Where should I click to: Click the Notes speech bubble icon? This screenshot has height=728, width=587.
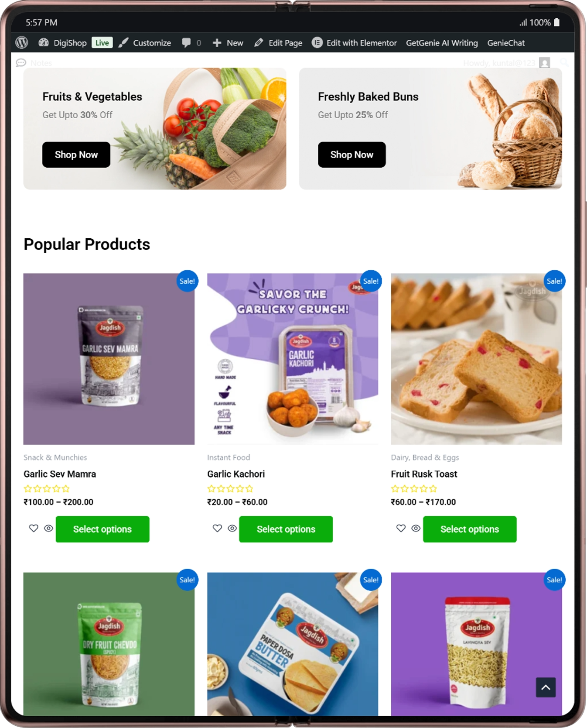click(x=21, y=63)
